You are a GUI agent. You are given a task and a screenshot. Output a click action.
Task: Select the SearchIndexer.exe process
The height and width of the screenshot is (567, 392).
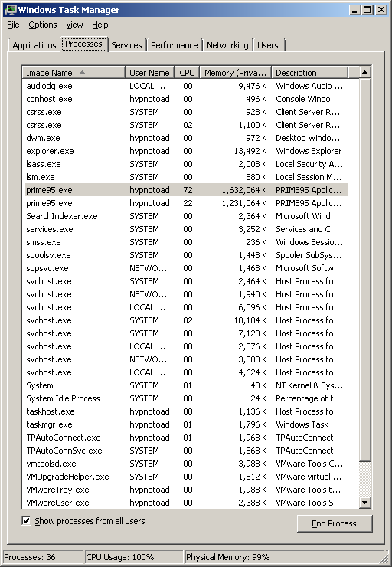click(x=186, y=216)
